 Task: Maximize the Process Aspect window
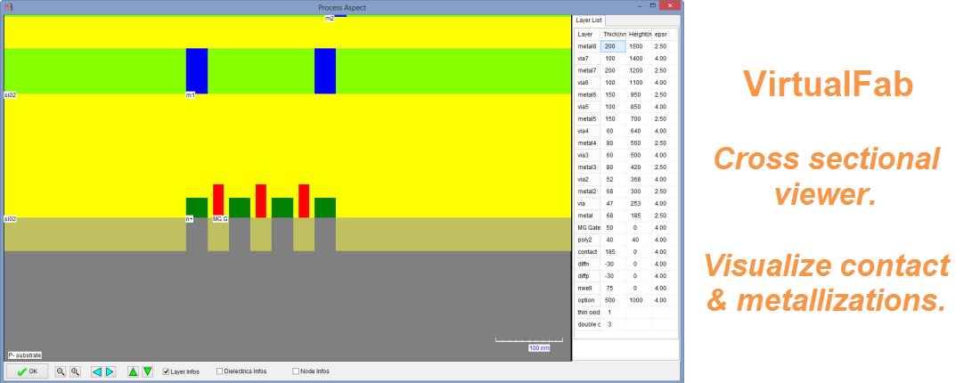click(x=652, y=5)
